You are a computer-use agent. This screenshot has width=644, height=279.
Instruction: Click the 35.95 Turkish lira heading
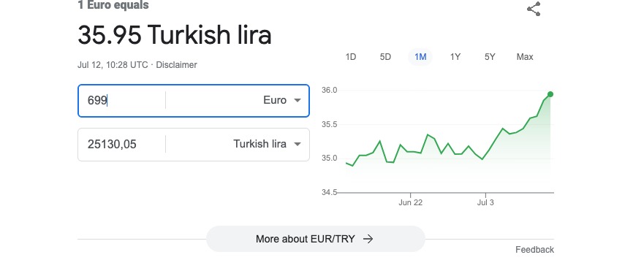click(x=175, y=35)
